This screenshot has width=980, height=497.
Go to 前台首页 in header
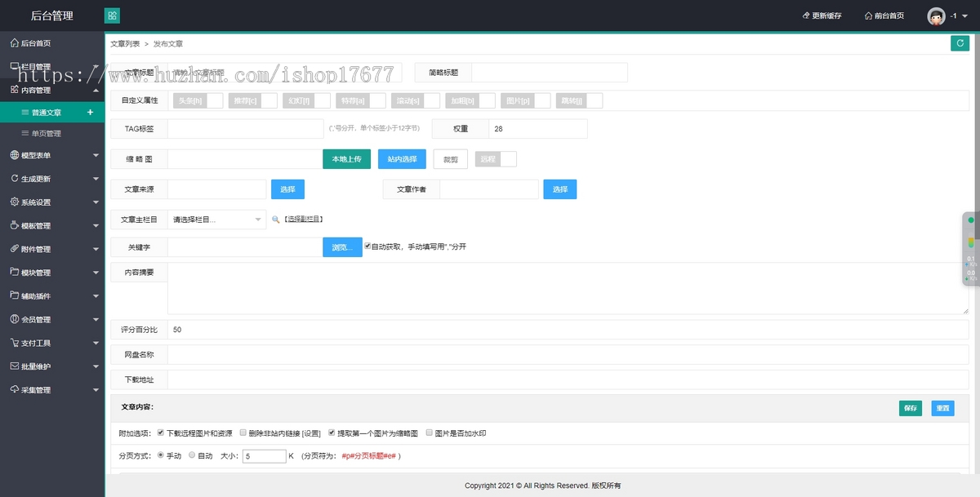click(884, 16)
